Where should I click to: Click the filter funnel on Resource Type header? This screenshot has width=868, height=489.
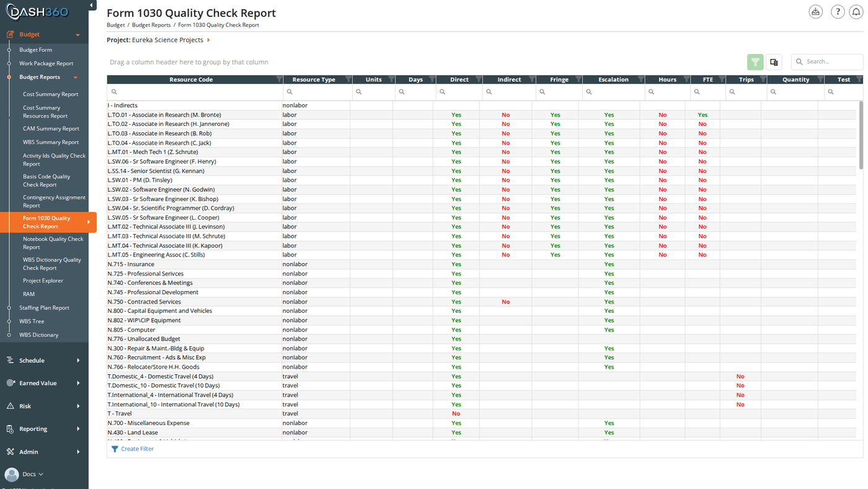pos(348,79)
